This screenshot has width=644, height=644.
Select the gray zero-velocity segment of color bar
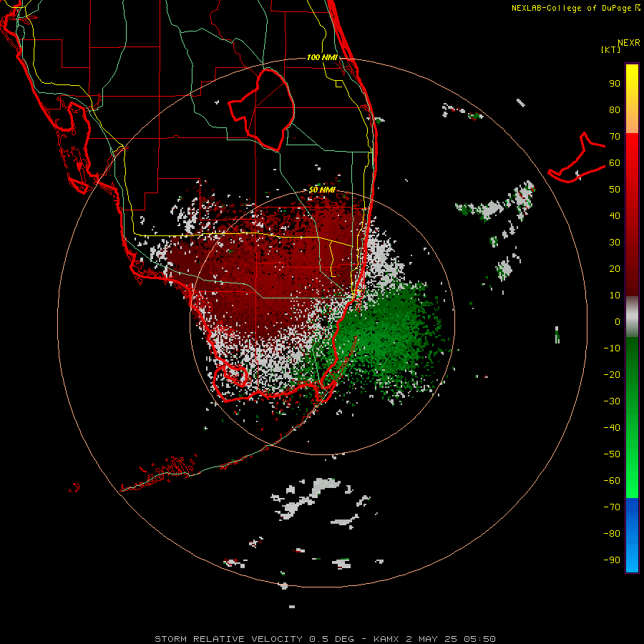click(x=632, y=317)
